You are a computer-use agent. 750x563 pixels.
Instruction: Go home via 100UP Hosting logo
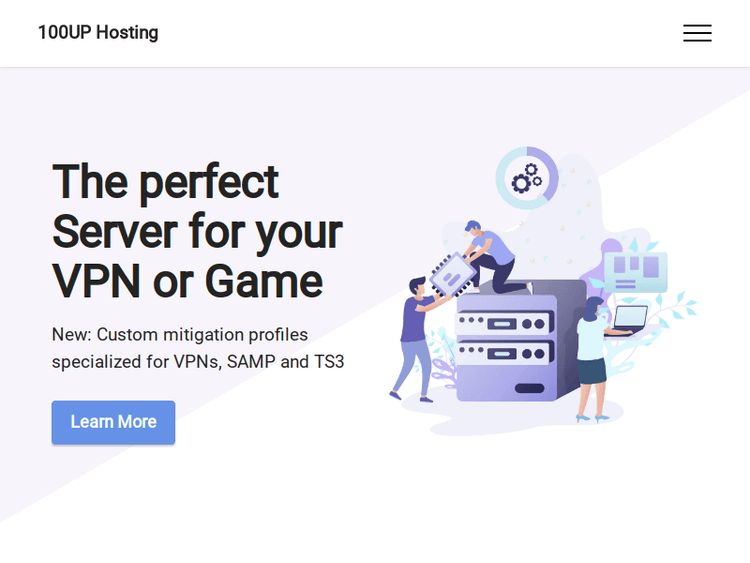coord(98,33)
